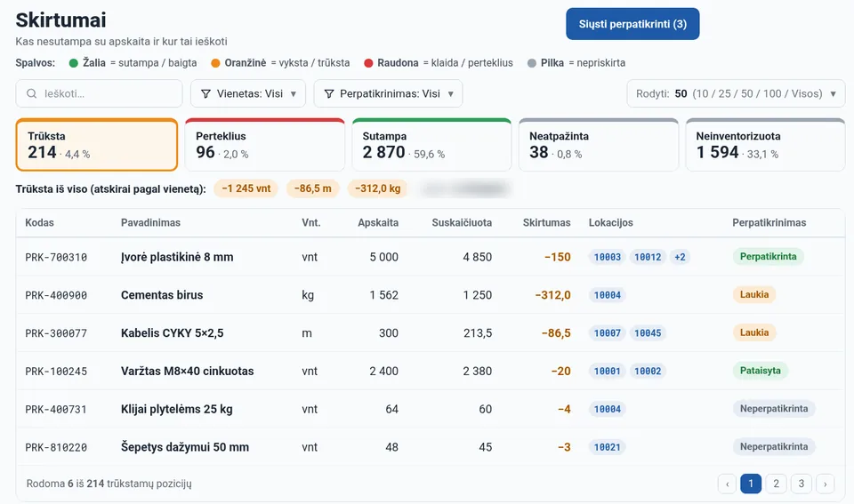Select the Sutampa 2 870 summary card
This screenshot has height=504, width=854.
[431, 145]
